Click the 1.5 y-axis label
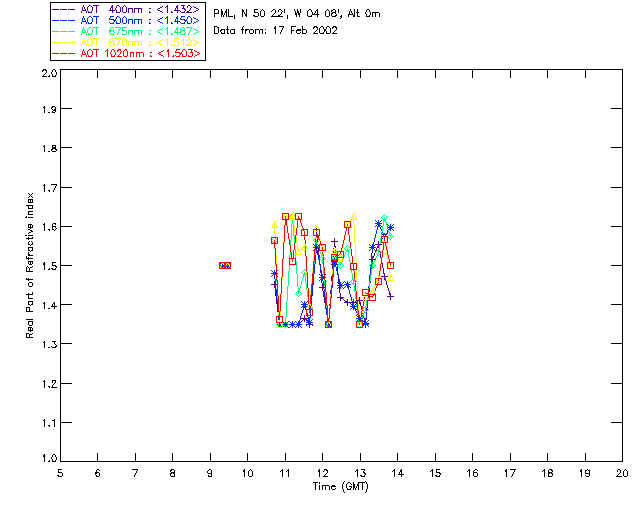Image resolution: width=640 pixels, height=512 pixels. [x=49, y=266]
